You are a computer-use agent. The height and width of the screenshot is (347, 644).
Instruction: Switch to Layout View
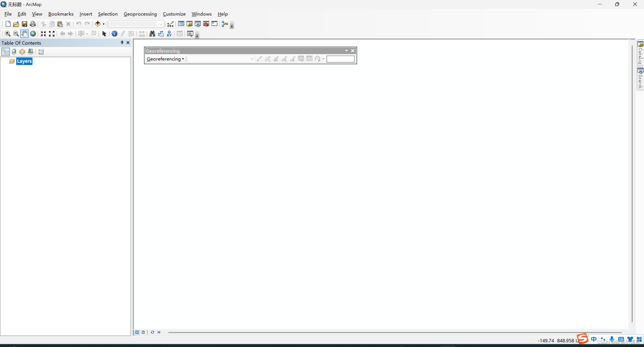click(x=143, y=332)
